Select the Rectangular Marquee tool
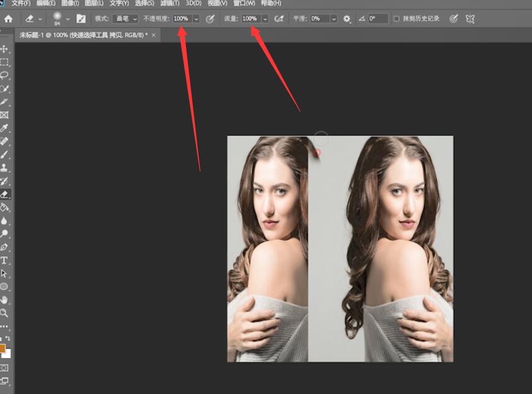 coord(4,62)
